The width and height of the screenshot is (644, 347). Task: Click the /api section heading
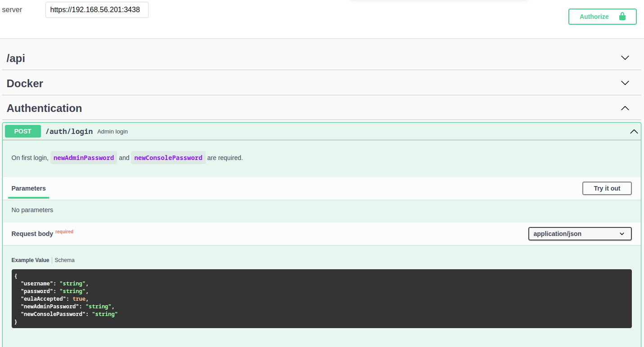click(x=16, y=58)
